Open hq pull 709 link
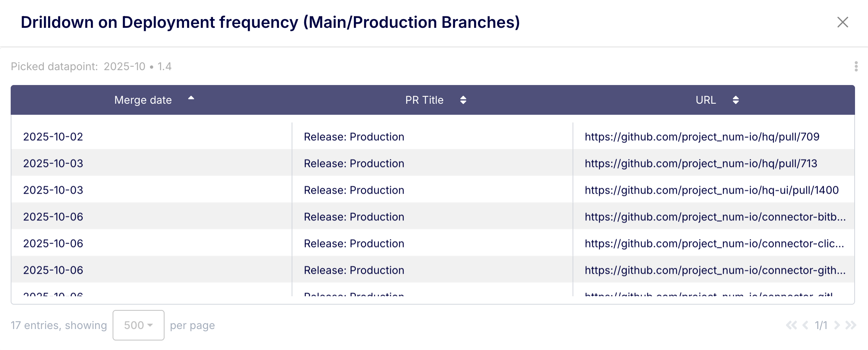 [702, 137]
